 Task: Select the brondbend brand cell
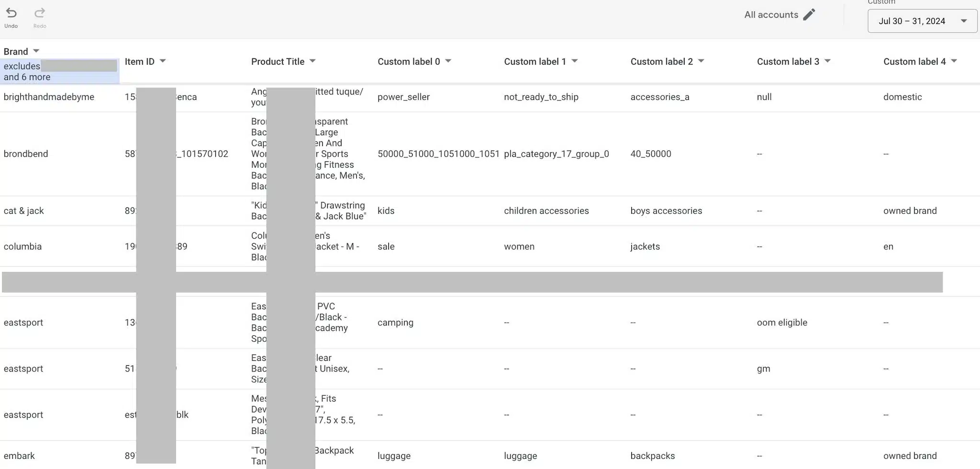tap(26, 154)
